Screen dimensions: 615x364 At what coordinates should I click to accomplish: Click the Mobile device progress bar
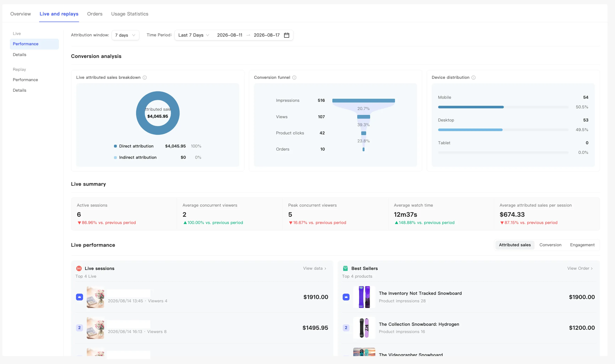[503, 107]
